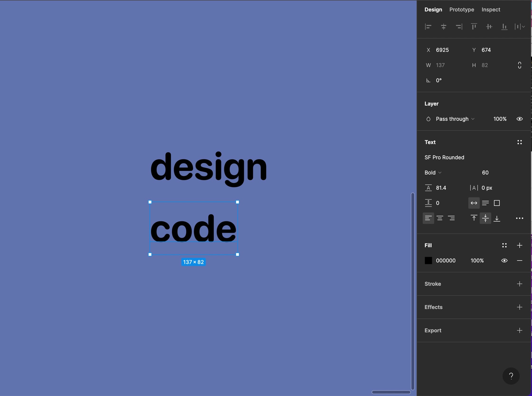Switch to the Prototype tab

(461, 10)
